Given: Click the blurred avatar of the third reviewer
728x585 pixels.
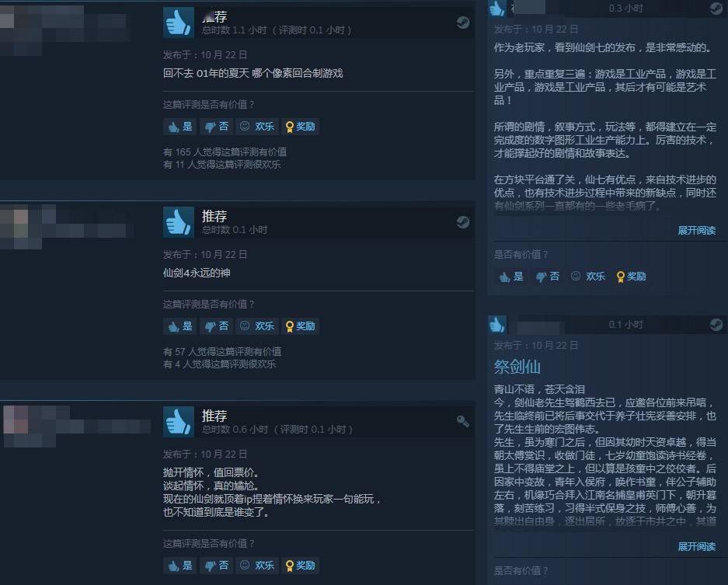Looking at the screenshot, I should [29, 427].
